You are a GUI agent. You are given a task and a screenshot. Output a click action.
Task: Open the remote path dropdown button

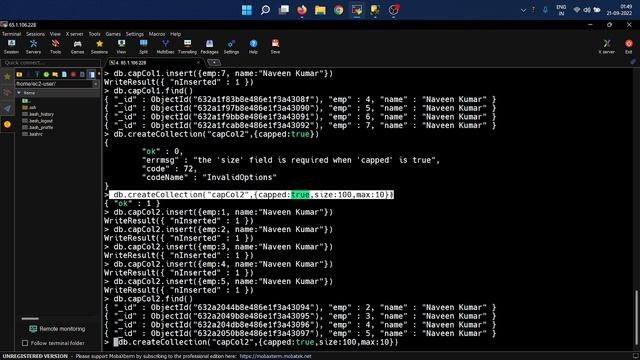pyautogui.click(x=96, y=84)
